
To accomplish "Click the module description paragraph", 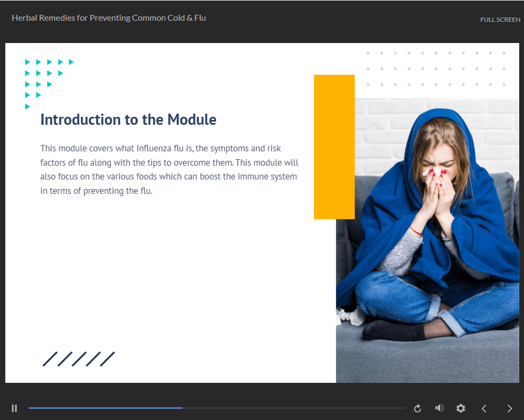I will (x=169, y=169).
